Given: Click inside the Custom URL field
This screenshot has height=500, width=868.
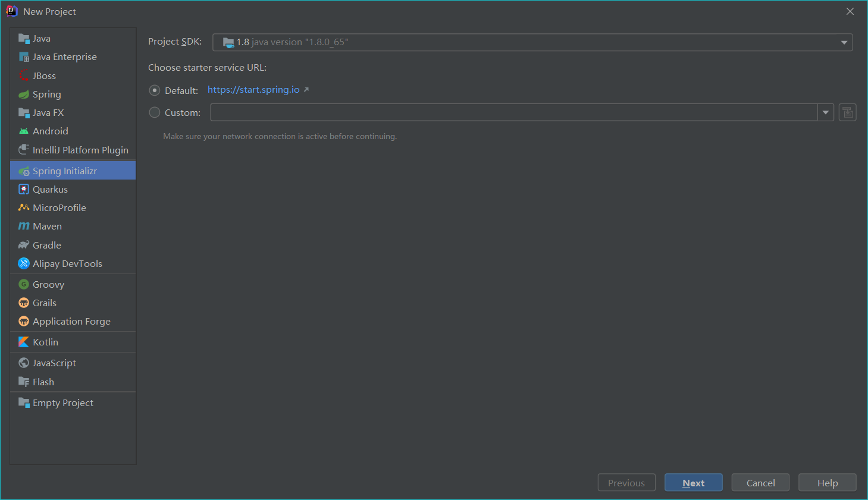Looking at the screenshot, I should pyautogui.click(x=512, y=112).
